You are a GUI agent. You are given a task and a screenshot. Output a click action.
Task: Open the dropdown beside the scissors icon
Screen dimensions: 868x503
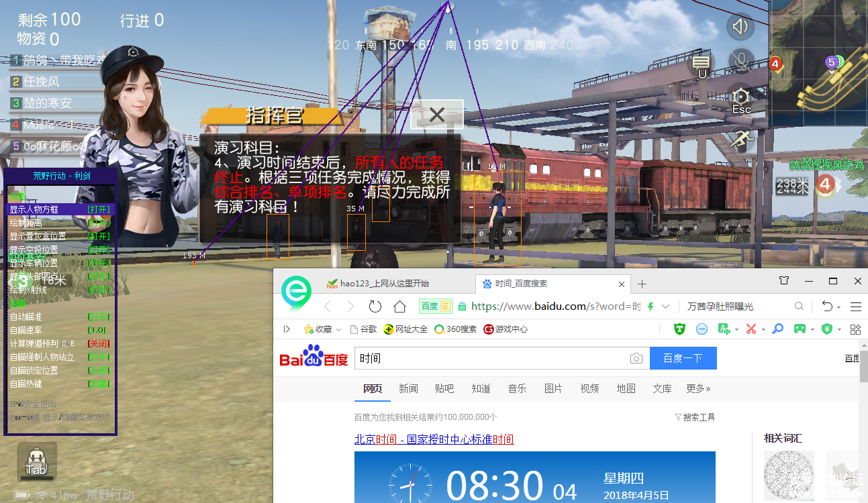[763, 329]
